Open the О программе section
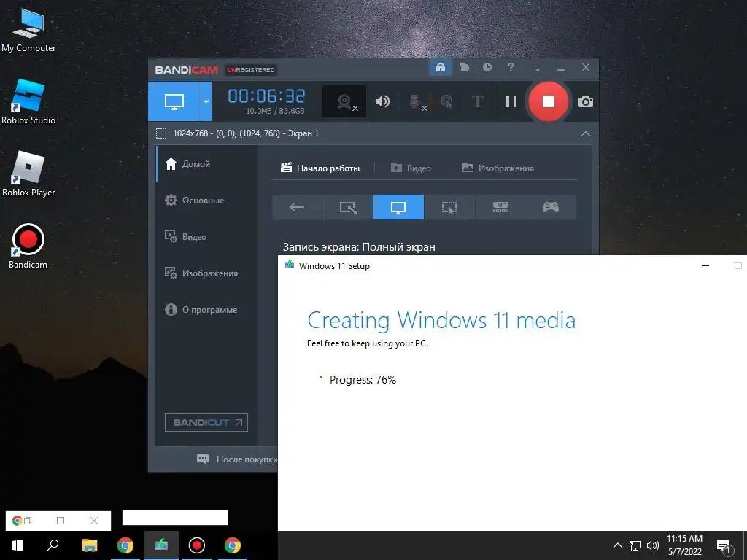Screen dimensions: 747x560 click(206, 309)
